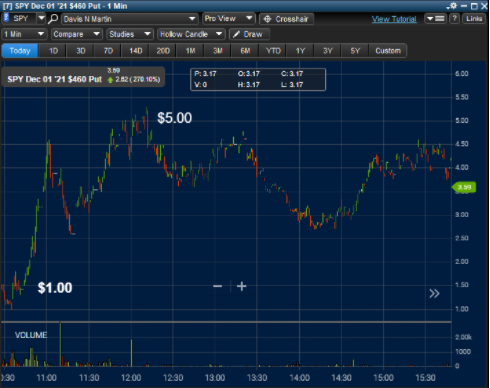Select the 14D range tab
Screen dimensions: 490x388
click(x=136, y=51)
